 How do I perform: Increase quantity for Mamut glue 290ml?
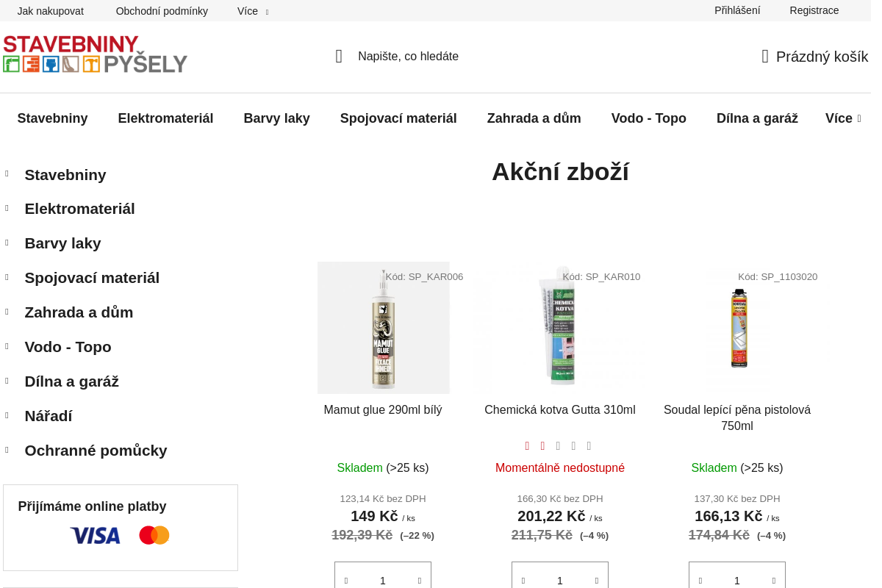pos(420,581)
